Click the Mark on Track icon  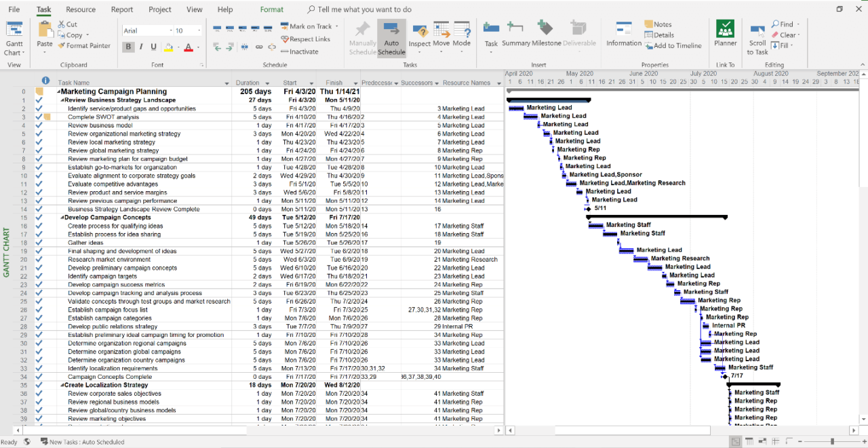pos(305,26)
